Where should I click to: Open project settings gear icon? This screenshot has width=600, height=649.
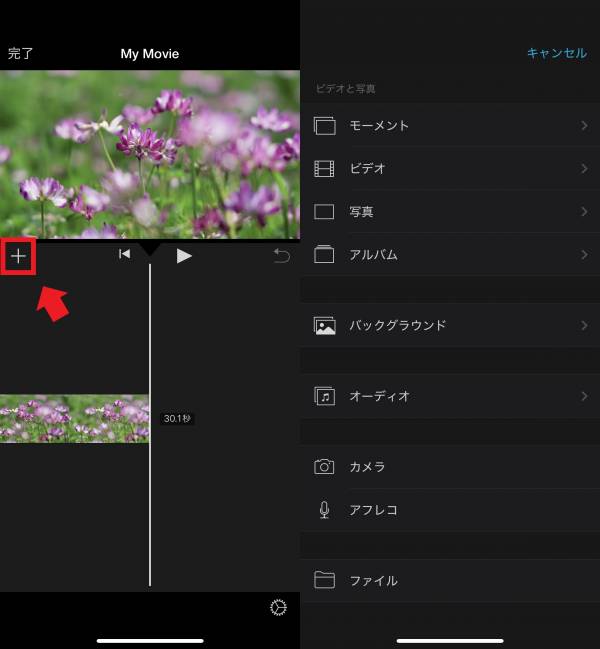tap(278, 608)
